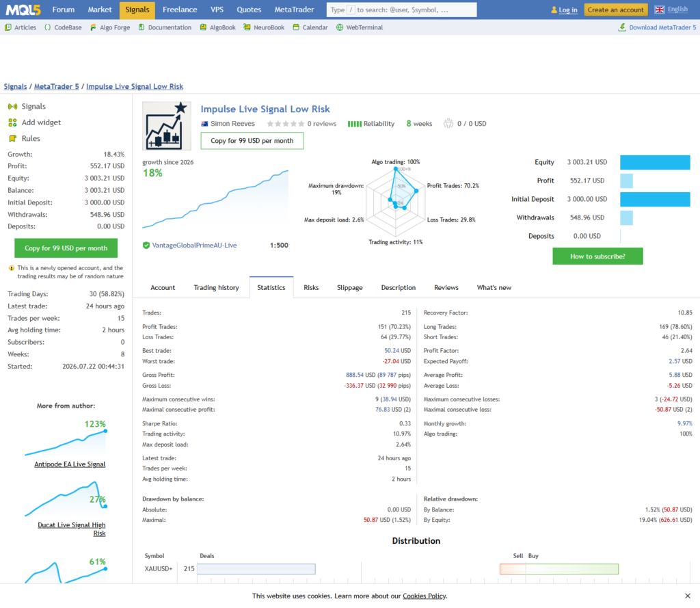Click the Reliability bars icon
This screenshot has height=608, width=700.
[355, 124]
